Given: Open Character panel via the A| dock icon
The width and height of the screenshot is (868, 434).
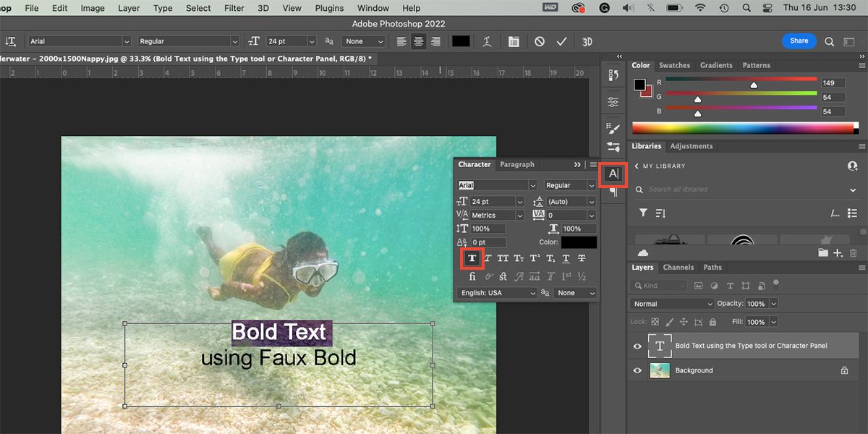Looking at the screenshot, I should pyautogui.click(x=613, y=174).
